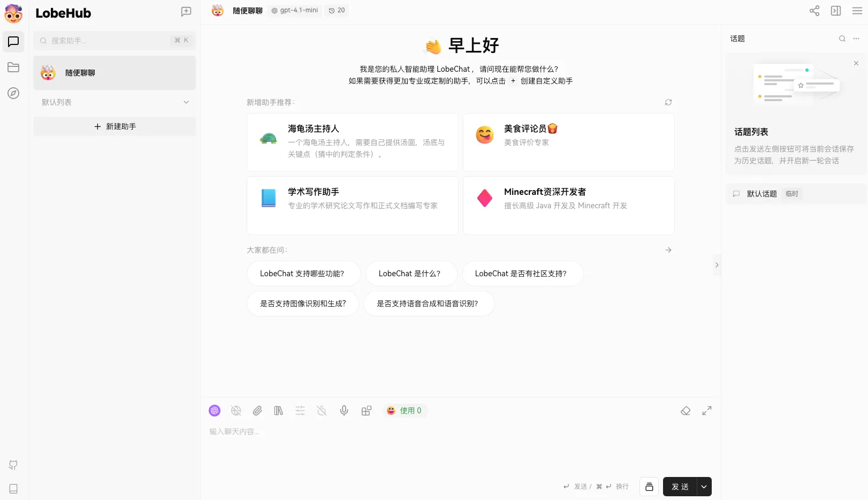Ask 'LobeChat 支持哪些功能?'
This screenshot has height=500, width=868.
point(303,274)
